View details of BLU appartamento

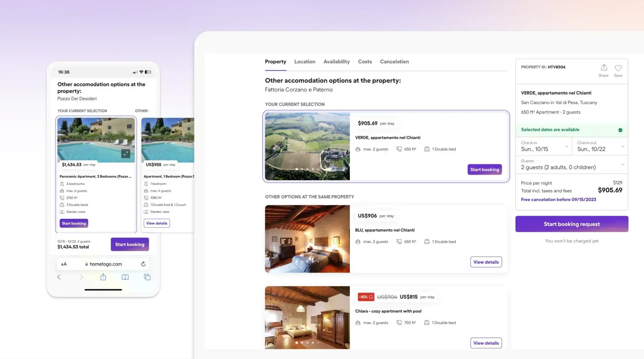click(x=486, y=262)
